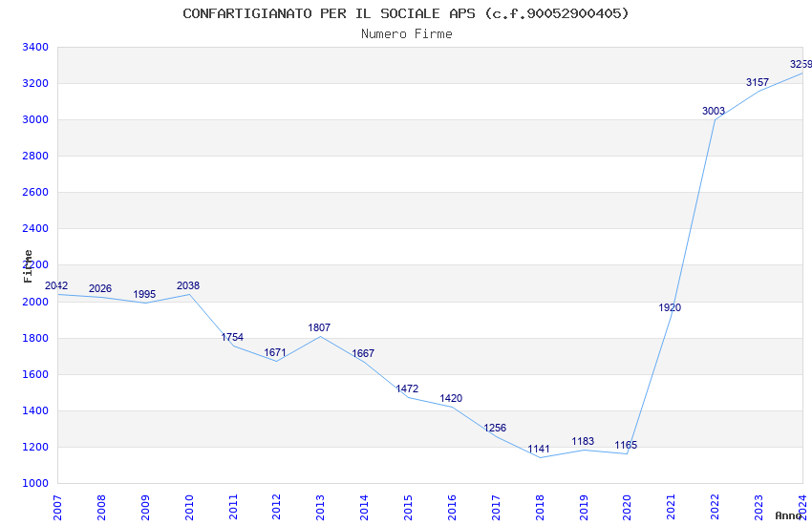Click y-axis value 3000
812x525 pixels.
[x=35, y=119]
